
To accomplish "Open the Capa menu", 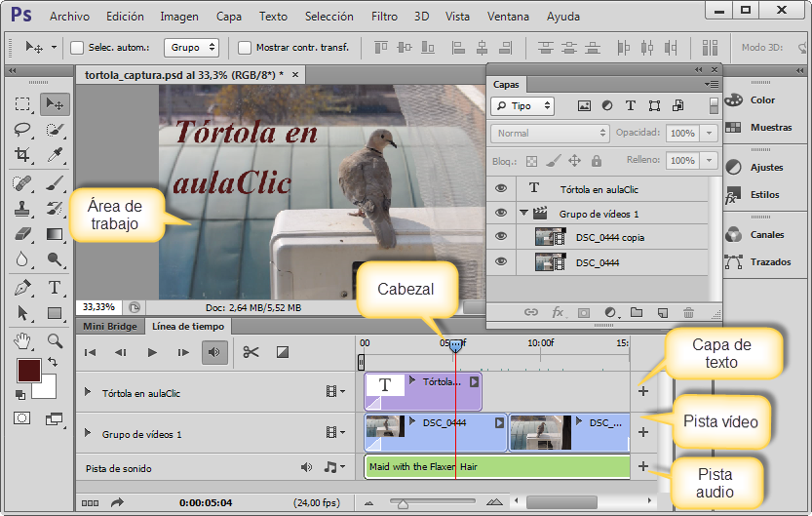I will coord(229,17).
